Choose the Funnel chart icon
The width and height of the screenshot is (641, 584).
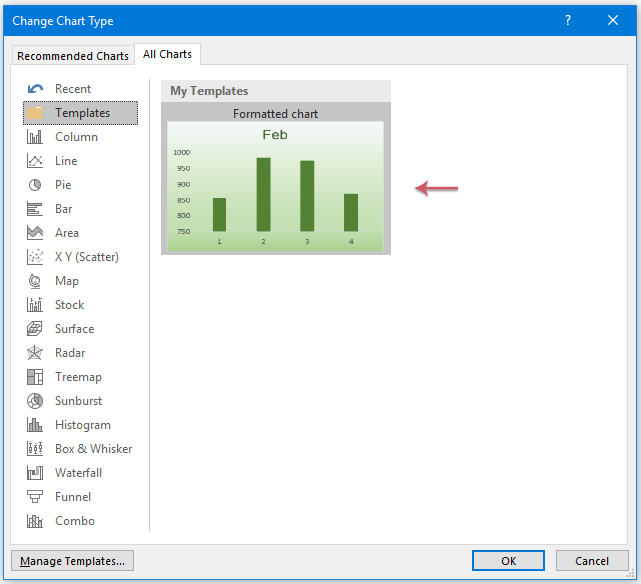coord(35,497)
